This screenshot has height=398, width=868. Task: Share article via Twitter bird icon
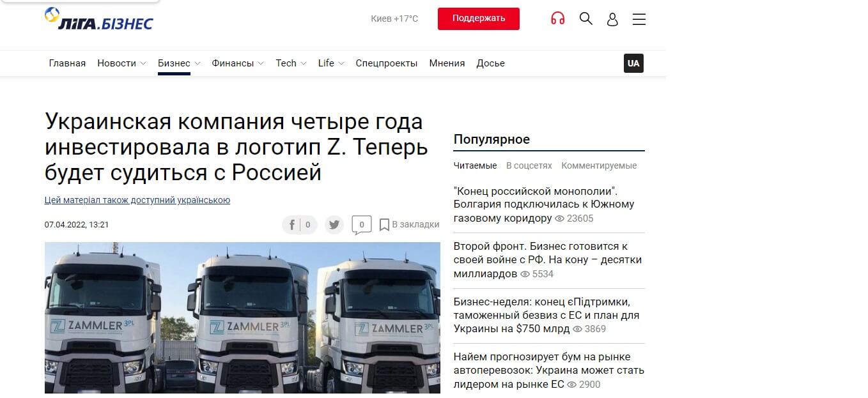click(x=334, y=225)
